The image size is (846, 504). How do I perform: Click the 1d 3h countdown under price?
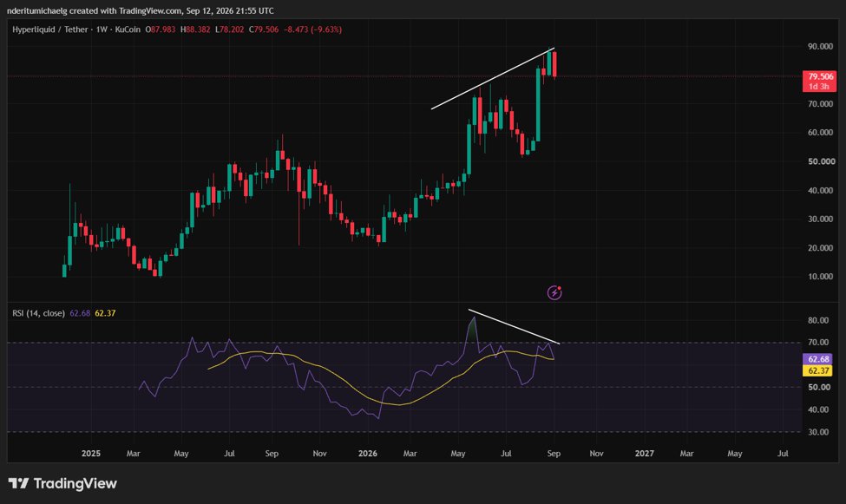click(x=819, y=87)
